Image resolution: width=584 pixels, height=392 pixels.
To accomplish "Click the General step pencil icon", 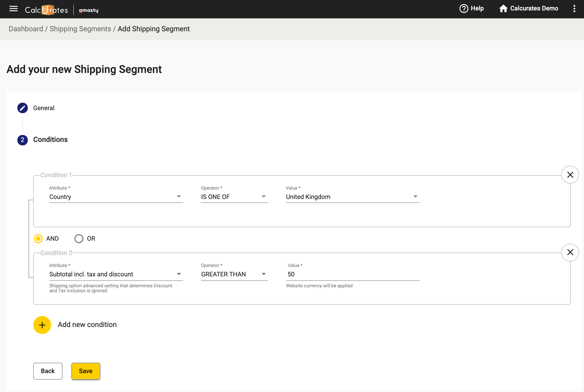I will coord(23,108).
